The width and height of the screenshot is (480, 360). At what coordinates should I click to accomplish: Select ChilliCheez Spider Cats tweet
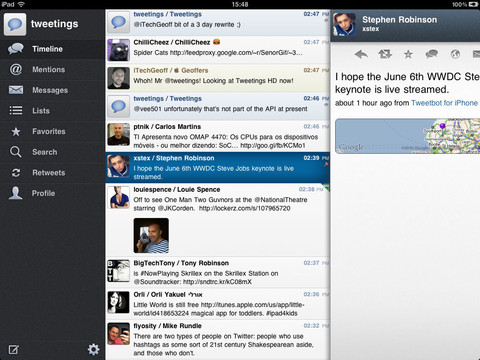click(218, 50)
